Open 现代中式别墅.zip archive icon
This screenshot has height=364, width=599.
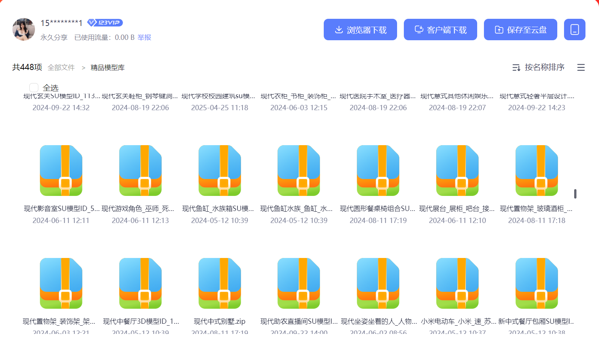[x=220, y=283]
